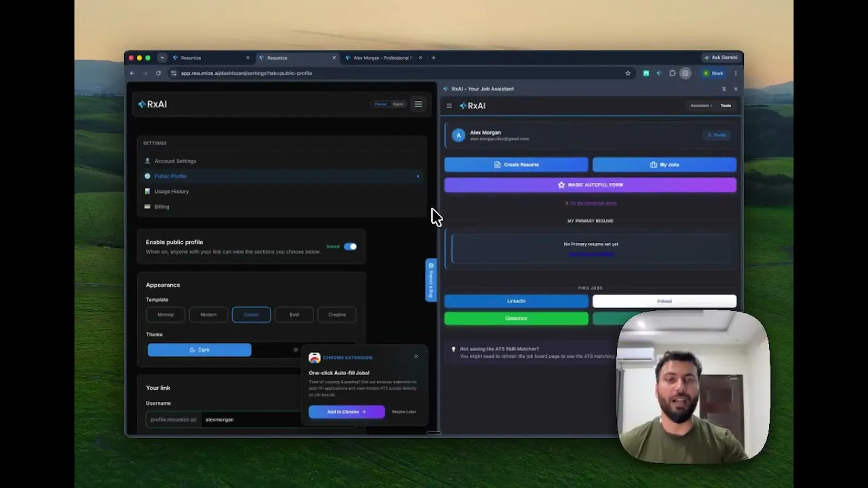Open the hamburger menu in RxAI side panel

pos(449,106)
